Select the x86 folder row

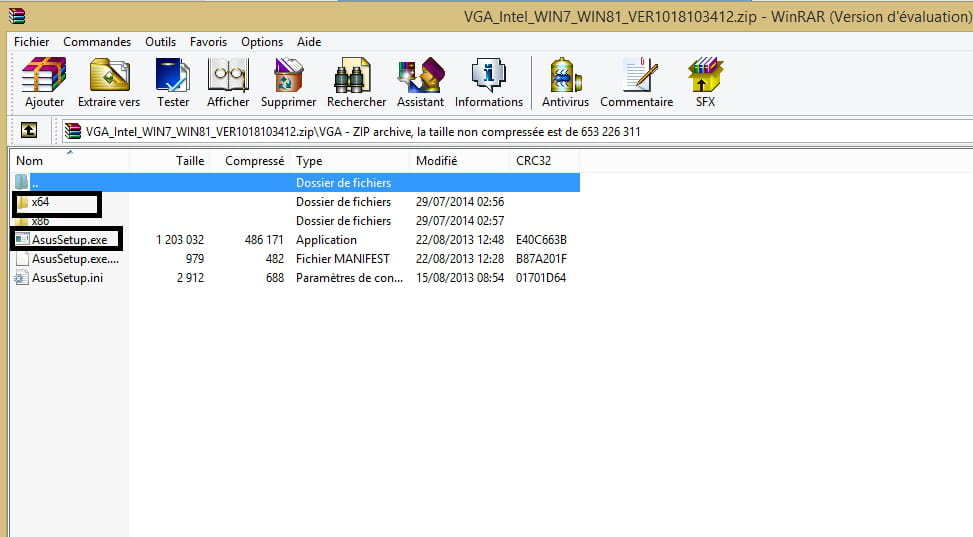(295, 220)
